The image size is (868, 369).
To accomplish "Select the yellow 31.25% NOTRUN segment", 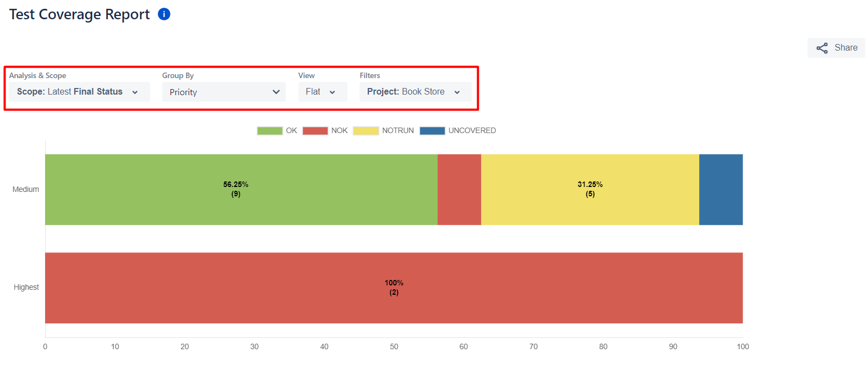I will 590,190.
